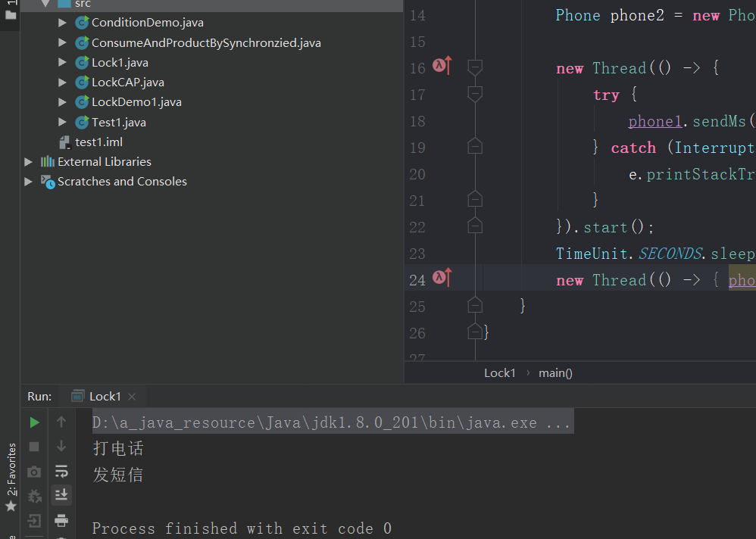Viewport: 756px width, 539px height.
Task: Click 'Process finished with exit code 0' text
Action: (x=242, y=528)
